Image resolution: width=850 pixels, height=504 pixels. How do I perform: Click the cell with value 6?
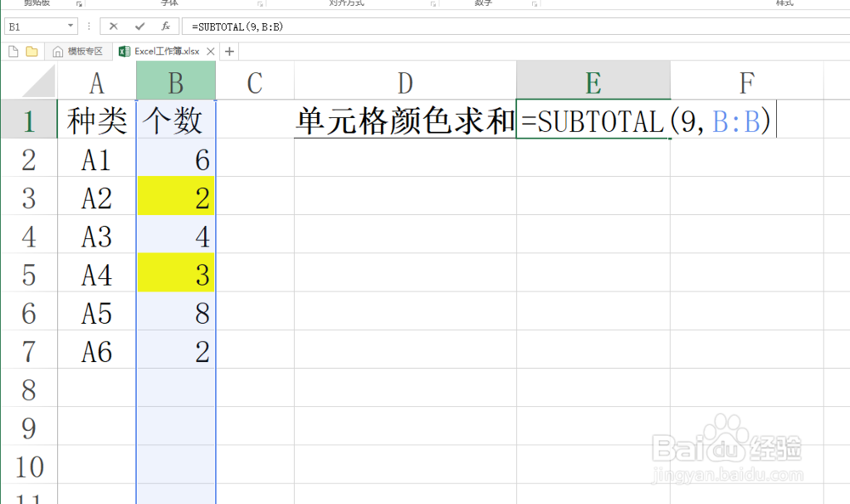(176, 158)
